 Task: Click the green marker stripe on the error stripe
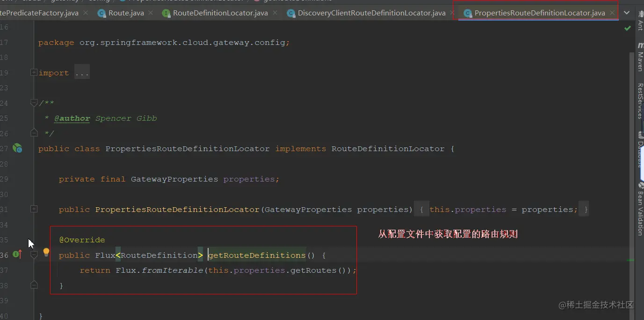[630, 260]
